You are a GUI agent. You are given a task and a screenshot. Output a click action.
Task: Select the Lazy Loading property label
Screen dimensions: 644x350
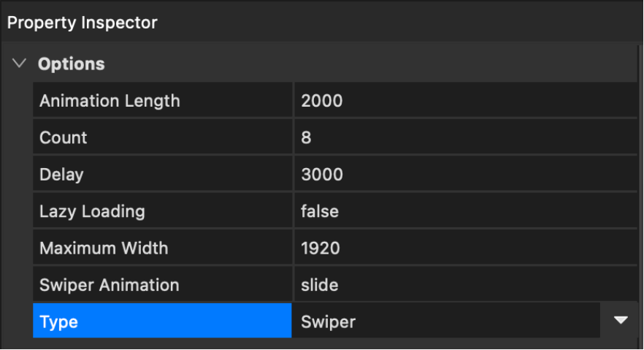pos(162,211)
